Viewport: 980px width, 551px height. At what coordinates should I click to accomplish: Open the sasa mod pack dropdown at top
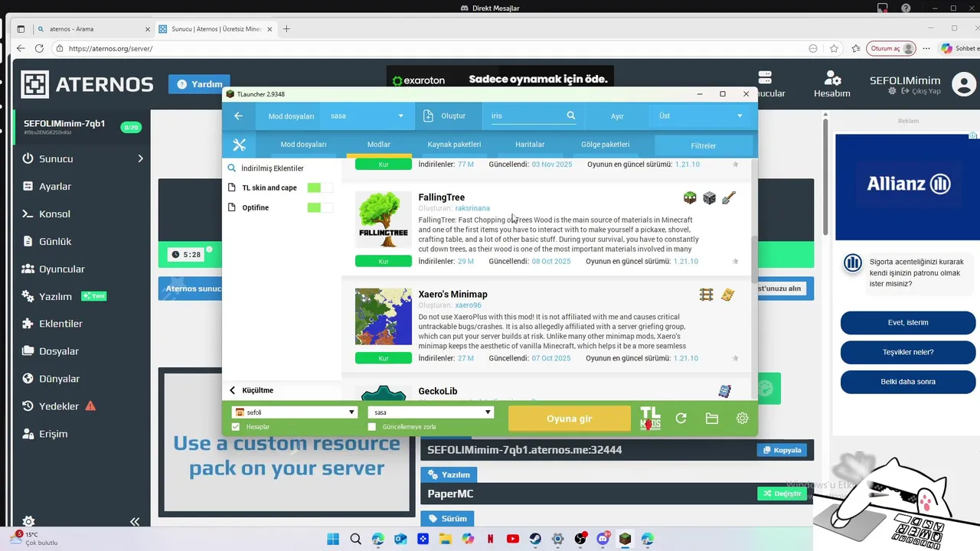pos(367,116)
